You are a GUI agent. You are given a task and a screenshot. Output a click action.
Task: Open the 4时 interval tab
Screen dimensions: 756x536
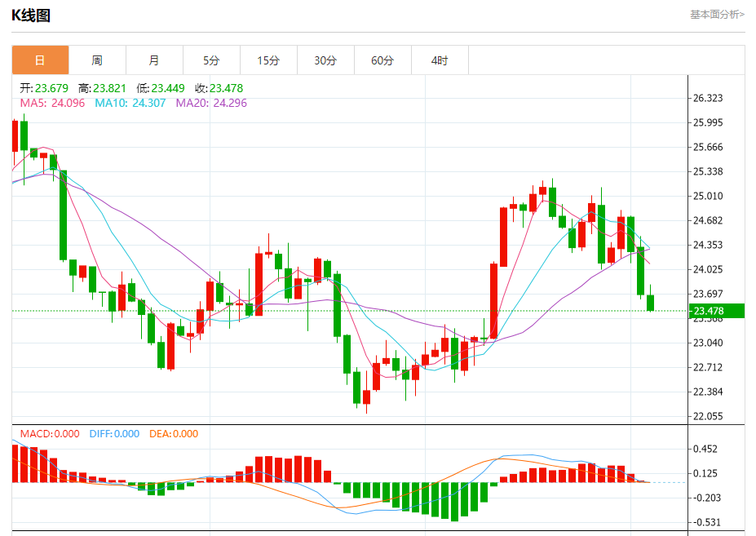coord(440,60)
